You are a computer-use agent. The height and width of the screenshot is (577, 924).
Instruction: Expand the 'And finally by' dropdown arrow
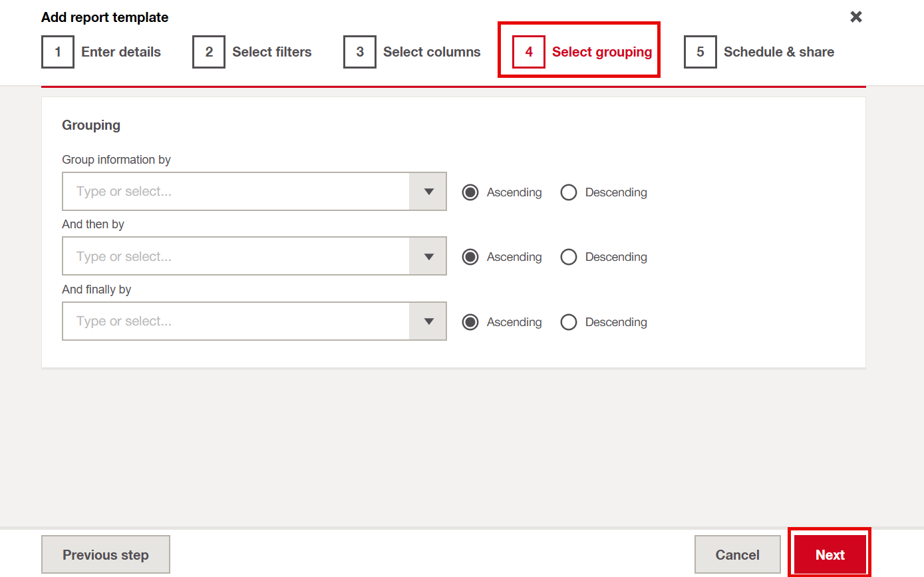pos(428,321)
